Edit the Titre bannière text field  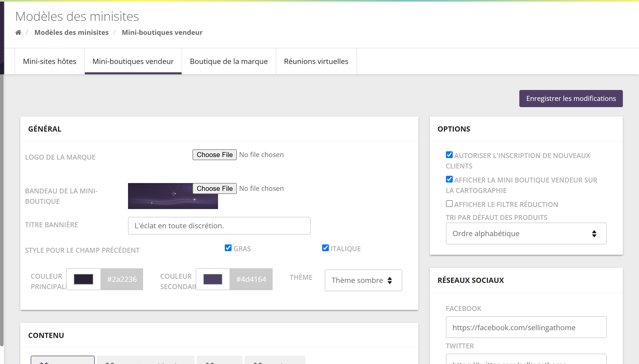coord(219,226)
